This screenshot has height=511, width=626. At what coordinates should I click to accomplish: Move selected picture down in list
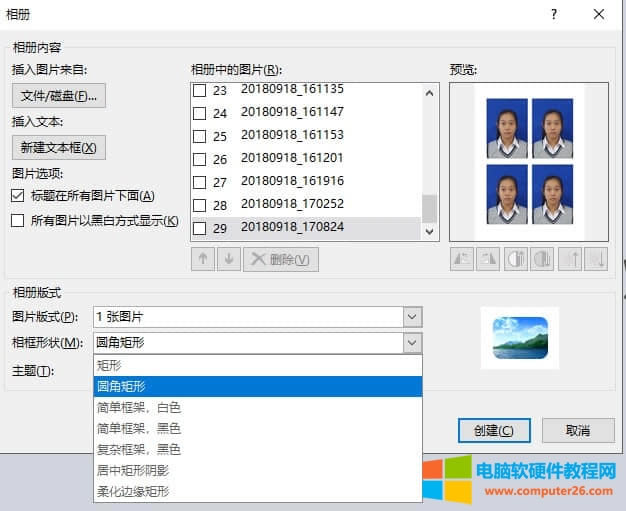[228, 259]
